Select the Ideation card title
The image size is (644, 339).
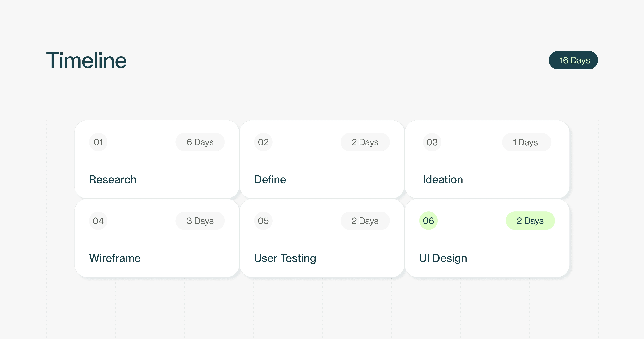coord(443,179)
